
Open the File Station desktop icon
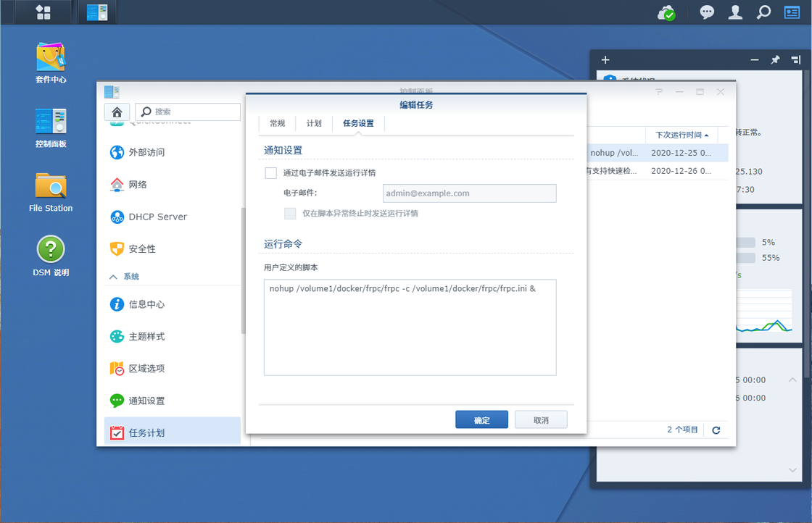point(51,192)
